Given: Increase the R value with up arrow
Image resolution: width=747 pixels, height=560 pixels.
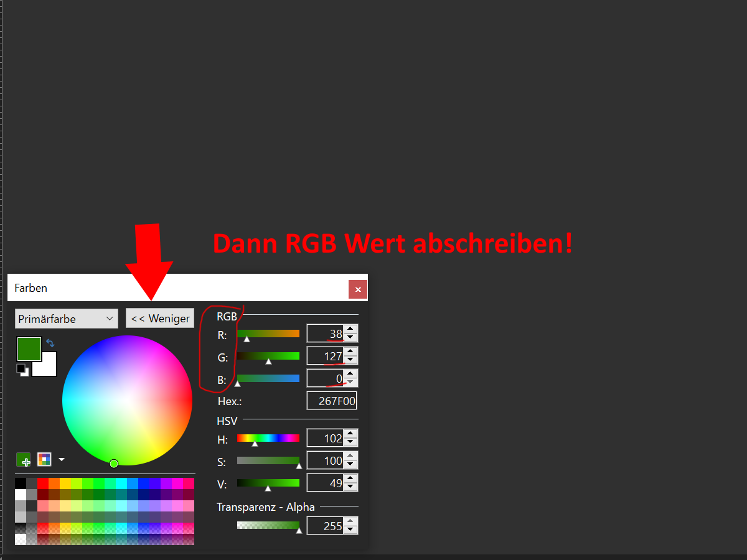Looking at the screenshot, I should 351,329.
